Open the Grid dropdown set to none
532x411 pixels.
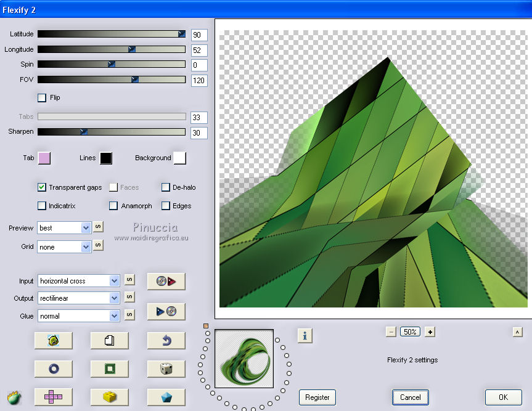[64, 247]
